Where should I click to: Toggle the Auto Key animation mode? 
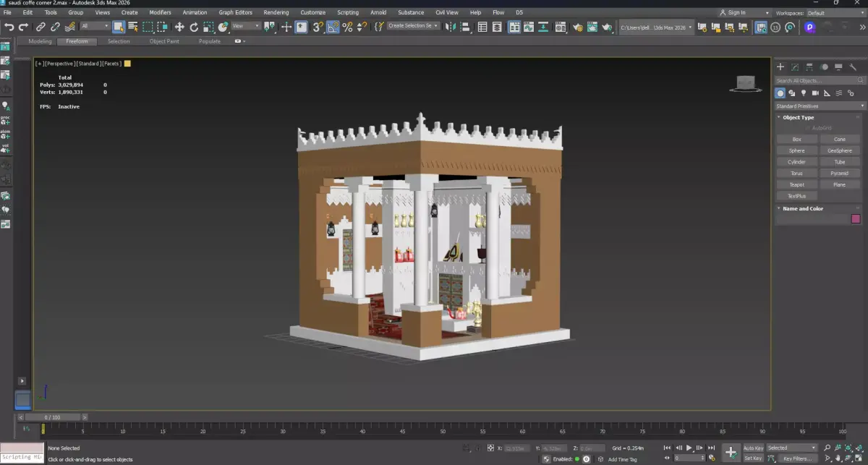point(753,448)
